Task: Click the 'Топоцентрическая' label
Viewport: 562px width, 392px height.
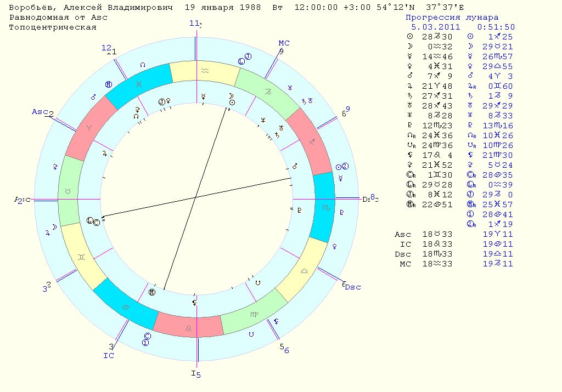Action: 53,27
